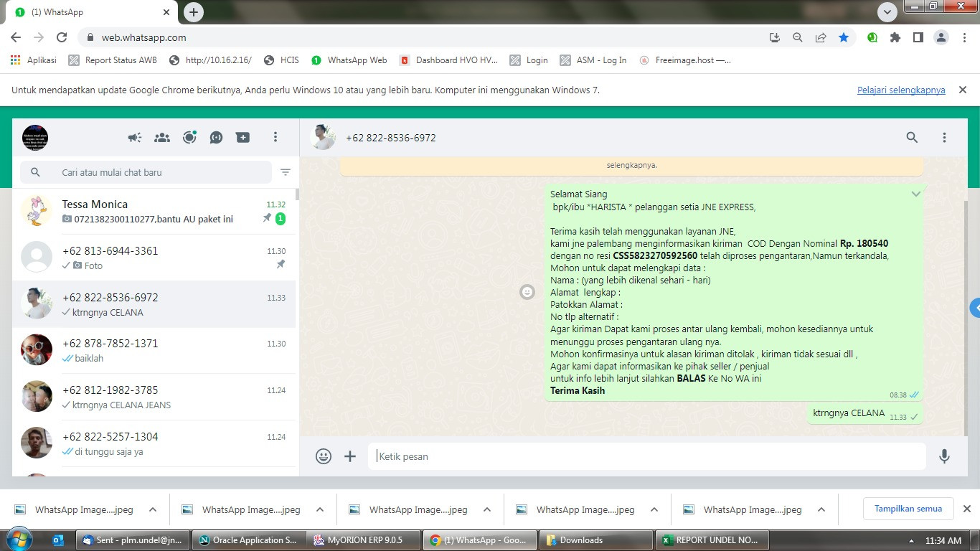Open your own profile picture in WhatsApp
This screenshot has width=980, height=551.
(x=35, y=137)
